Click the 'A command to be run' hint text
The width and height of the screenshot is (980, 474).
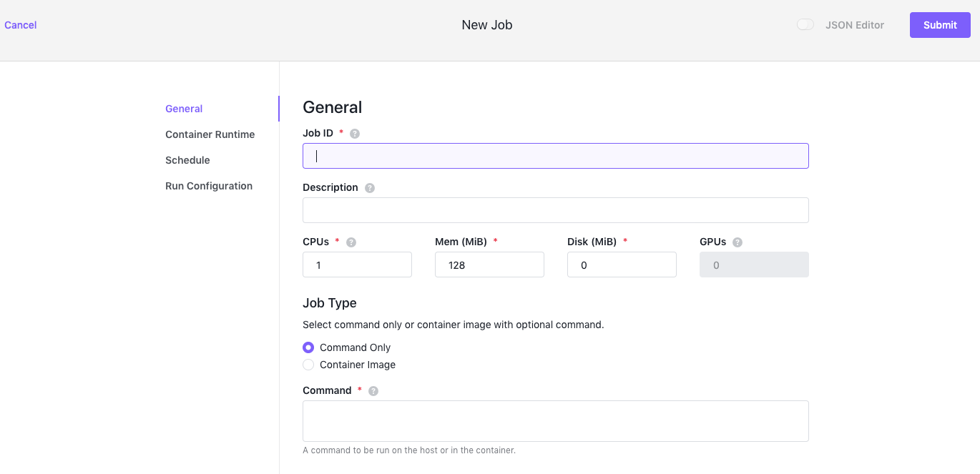coord(409,450)
